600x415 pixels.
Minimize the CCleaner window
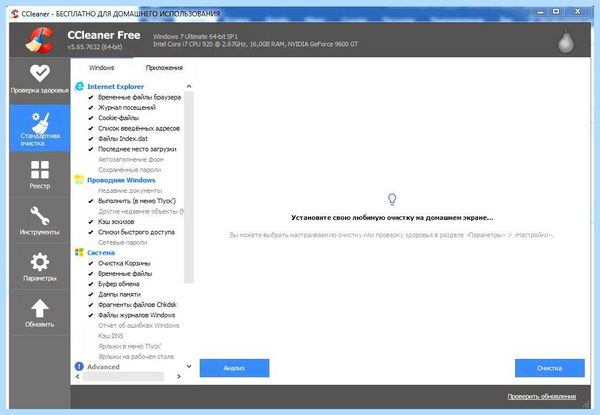(540, 12)
